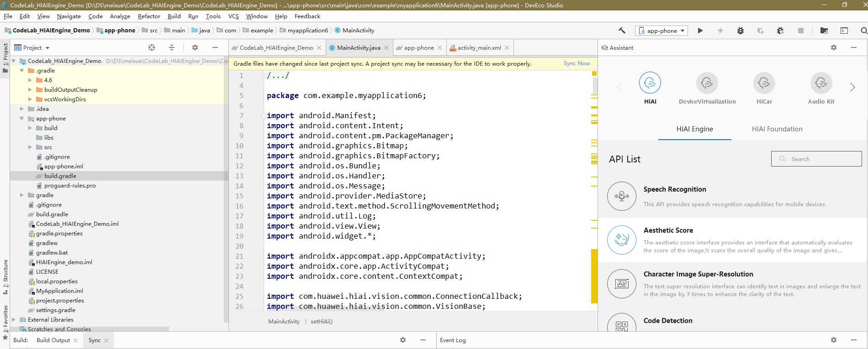The image size is (868, 349).
Task: Hide the Project tool window
Action: 215,47
